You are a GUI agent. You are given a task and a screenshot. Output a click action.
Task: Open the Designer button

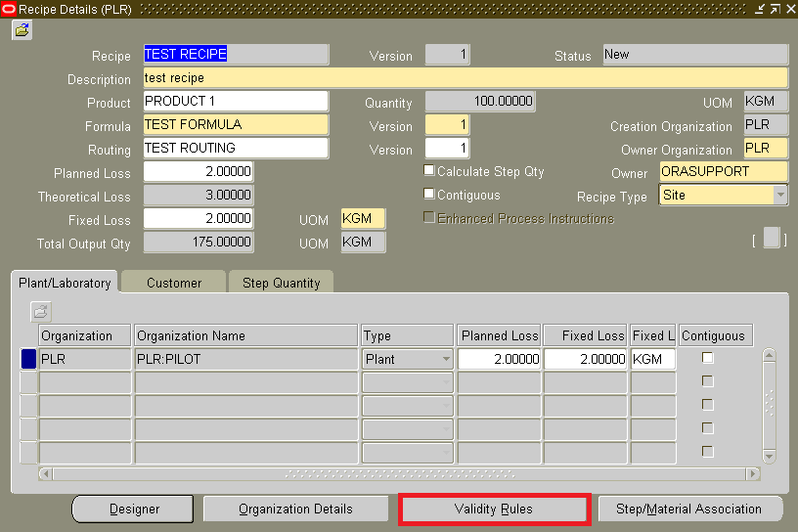[133, 510]
